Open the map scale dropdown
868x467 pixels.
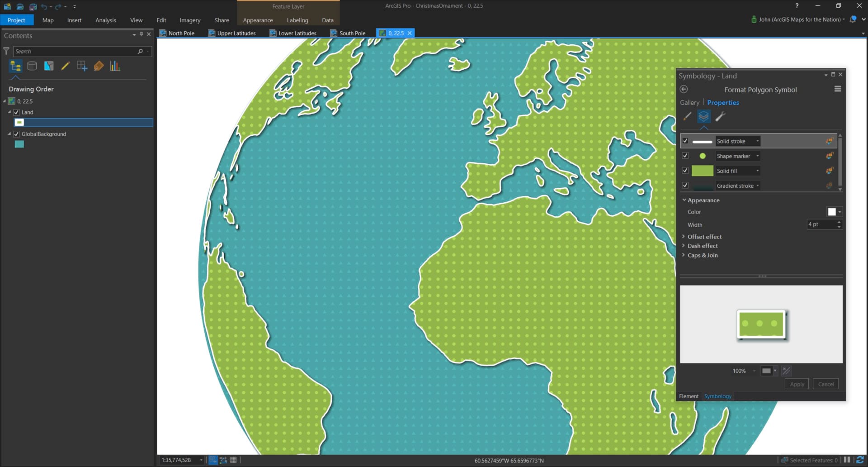click(x=201, y=460)
